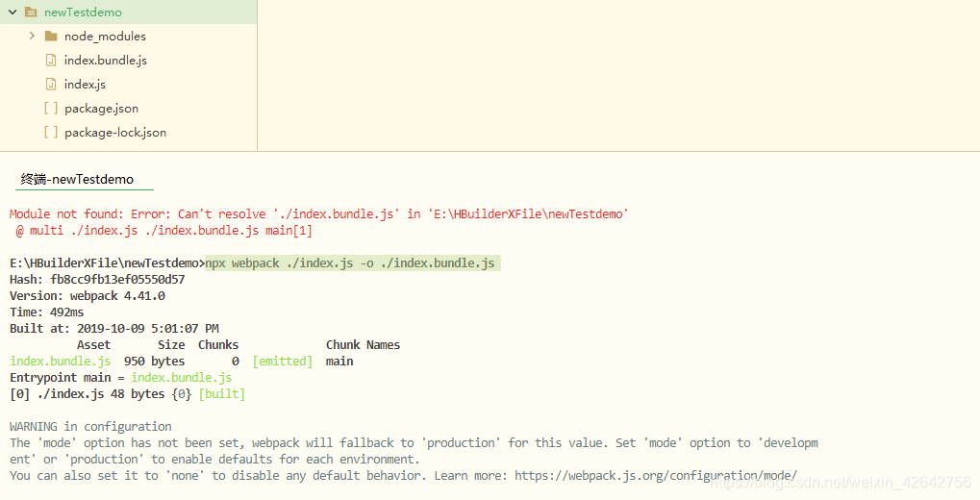Viewport: 980px width, 500px height.
Task: Click the '@ multi ./index.js' error line
Action: pos(163,231)
